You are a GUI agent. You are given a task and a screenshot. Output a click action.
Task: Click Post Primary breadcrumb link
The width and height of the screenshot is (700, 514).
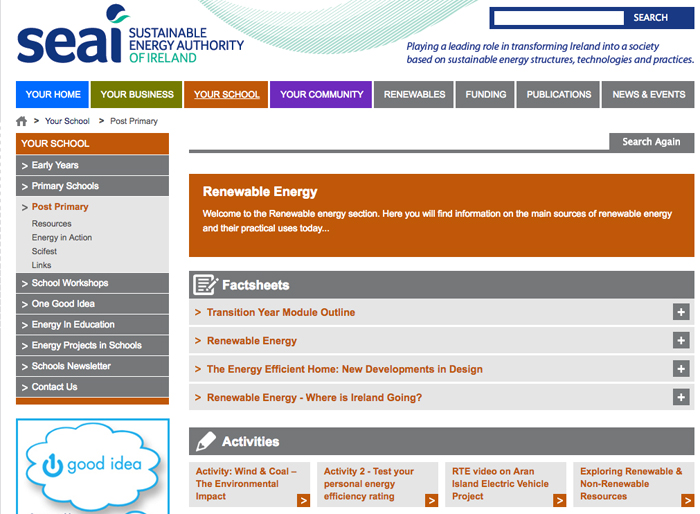(x=134, y=121)
